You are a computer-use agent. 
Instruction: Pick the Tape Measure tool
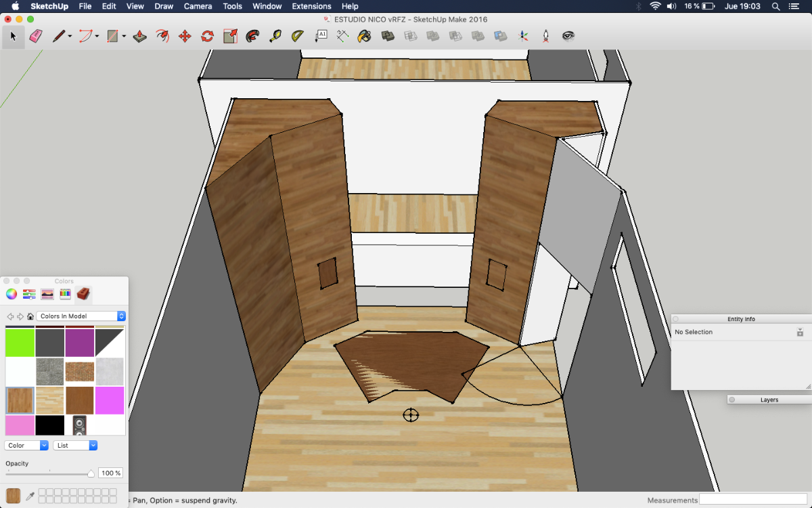[x=275, y=37]
